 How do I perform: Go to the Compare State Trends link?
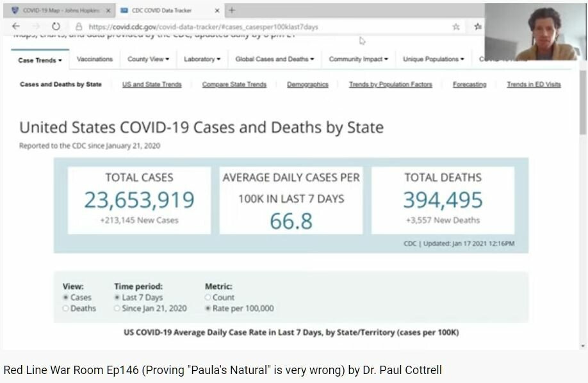(234, 85)
